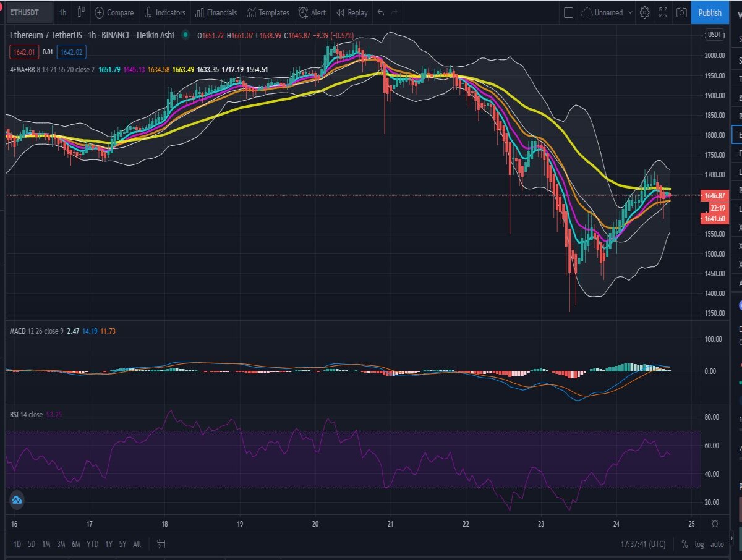This screenshot has width=742, height=560.
Task: Click the blue 1642.02 buy price button
Action: coord(72,53)
